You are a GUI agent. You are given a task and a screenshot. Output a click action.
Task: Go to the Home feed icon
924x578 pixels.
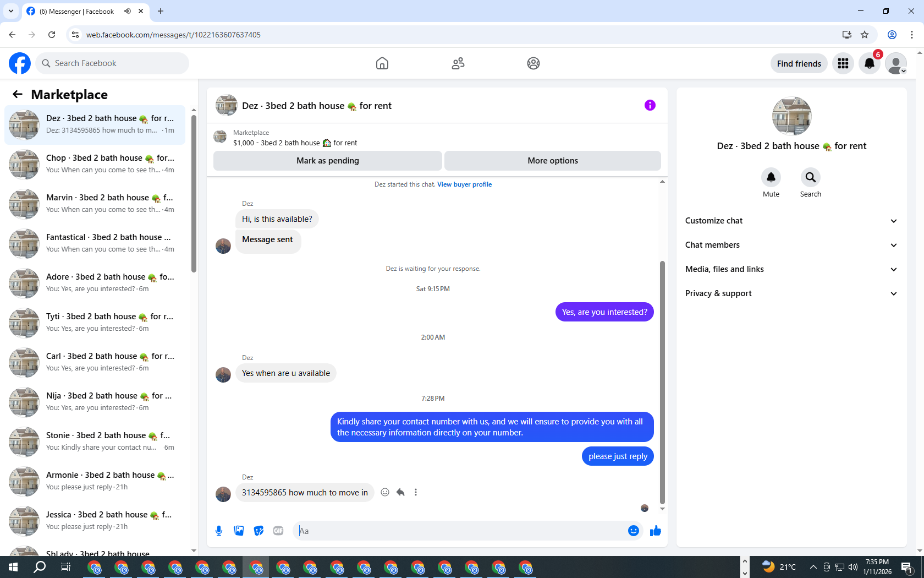[x=382, y=63]
